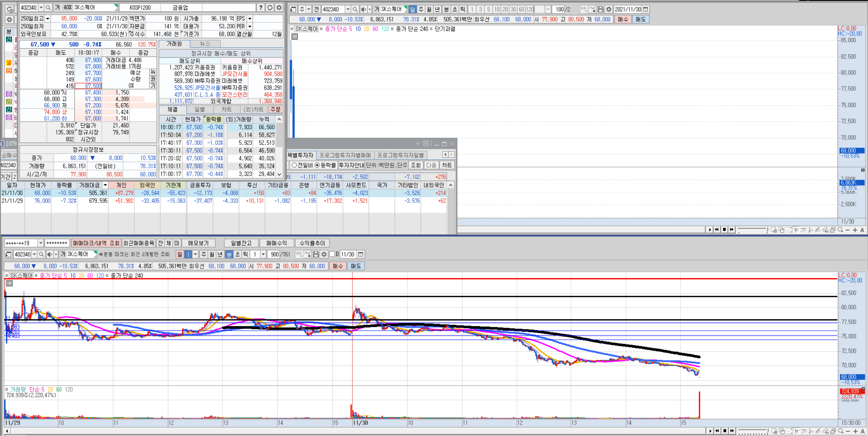Screen dimensions: 868x436
Task: Expand stock code 402340 dropdown in quote window
Action: click(x=41, y=7)
